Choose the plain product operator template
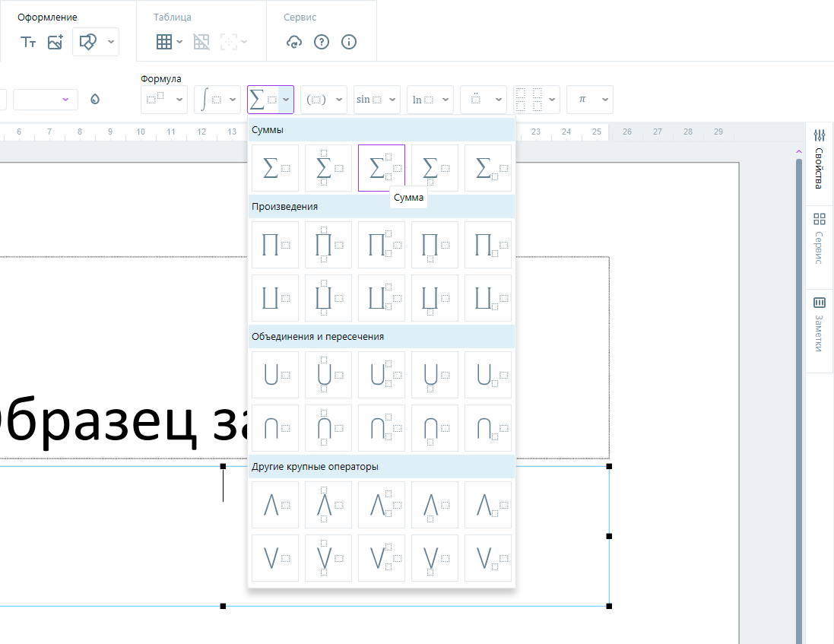This screenshot has width=834, height=644. pos(275,245)
